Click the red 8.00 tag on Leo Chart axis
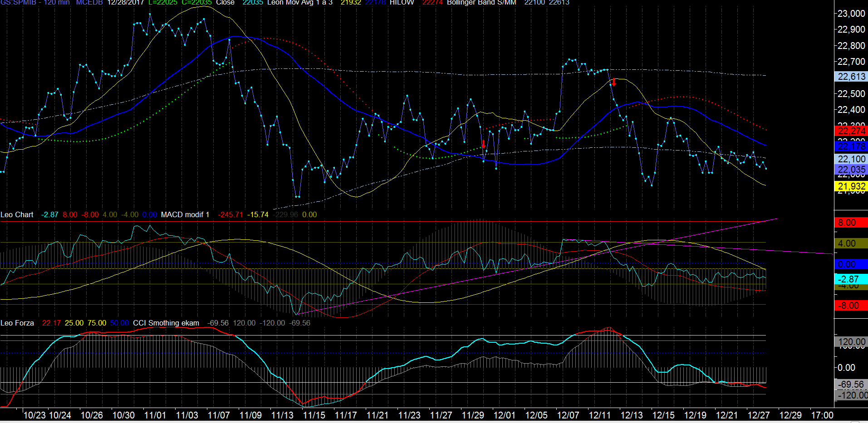 pos(851,223)
